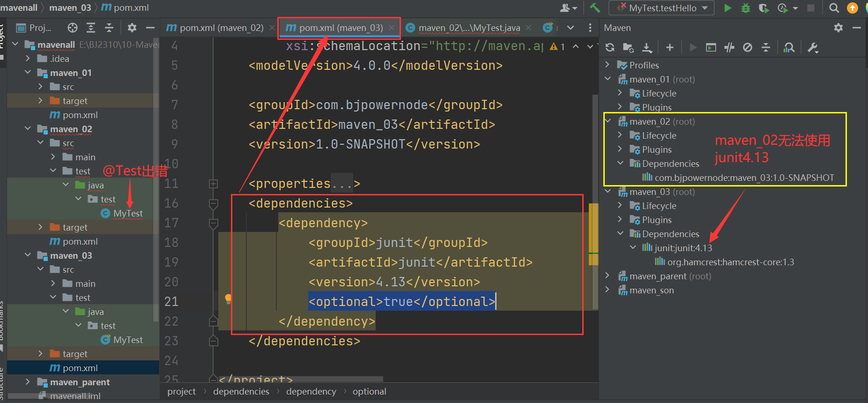Hide the Project tool window
The image size is (868, 403).
pyautogui.click(x=150, y=28)
